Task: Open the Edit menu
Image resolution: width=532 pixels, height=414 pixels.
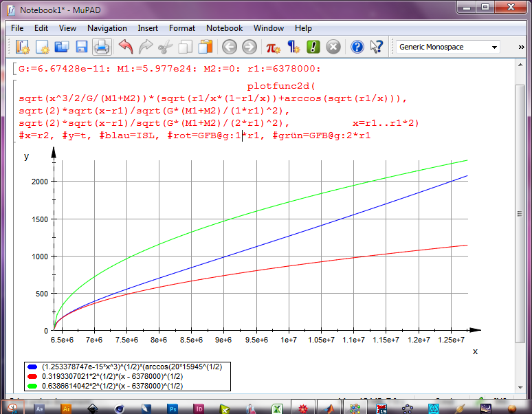Action: click(x=41, y=28)
